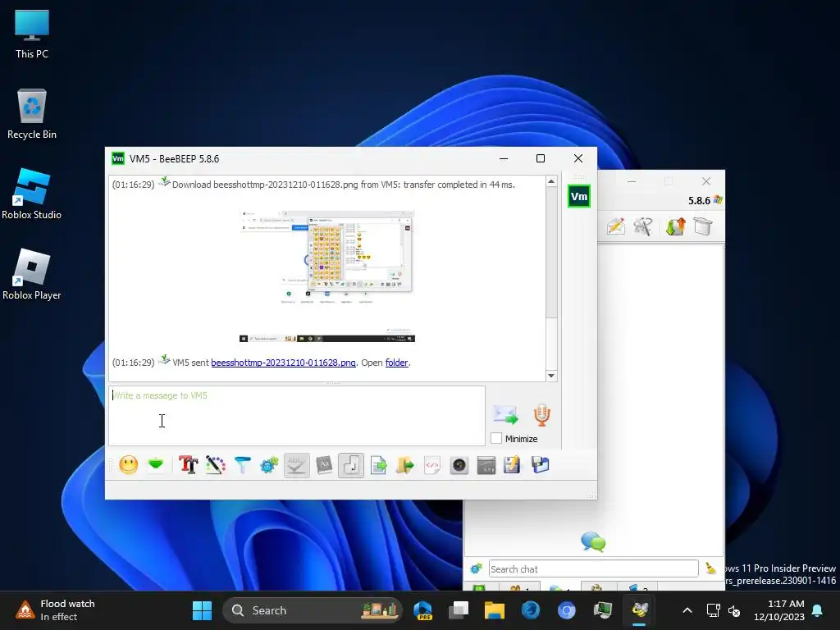Select the Recycle Bin desktop icon

[32, 113]
